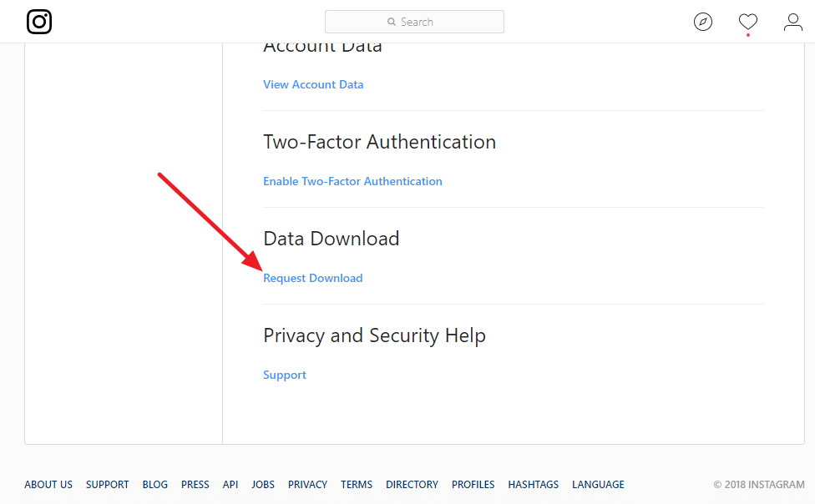Click the View Account Data link
Image resolution: width=815 pixels, height=504 pixels.
[x=313, y=84]
